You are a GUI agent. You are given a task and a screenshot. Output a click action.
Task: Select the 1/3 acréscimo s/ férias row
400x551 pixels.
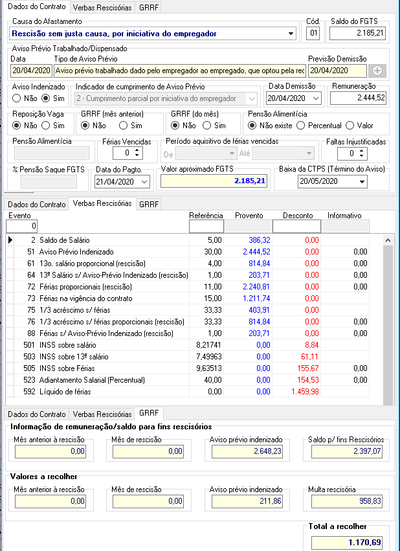pyautogui.click(x=188, y=310)
